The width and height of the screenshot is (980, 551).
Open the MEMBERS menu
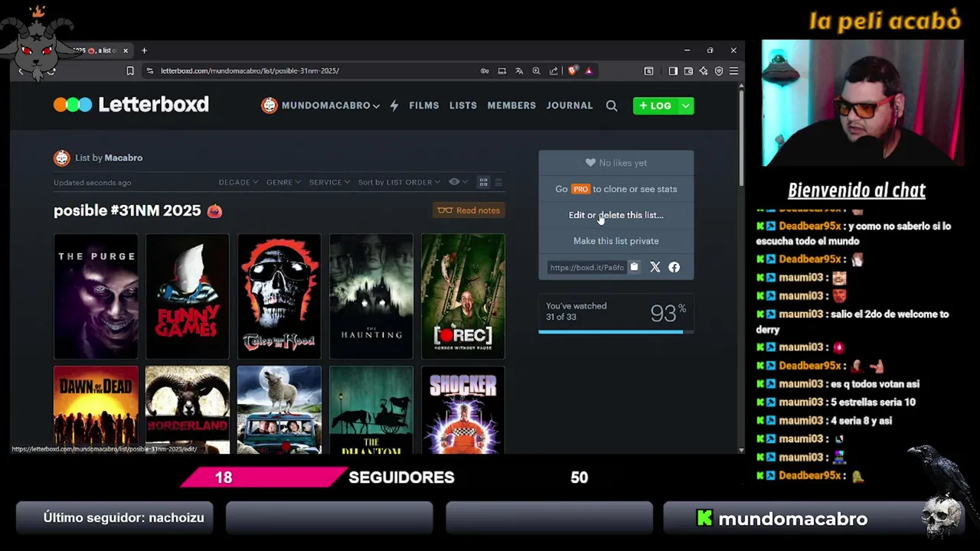(x=511, y=106)
